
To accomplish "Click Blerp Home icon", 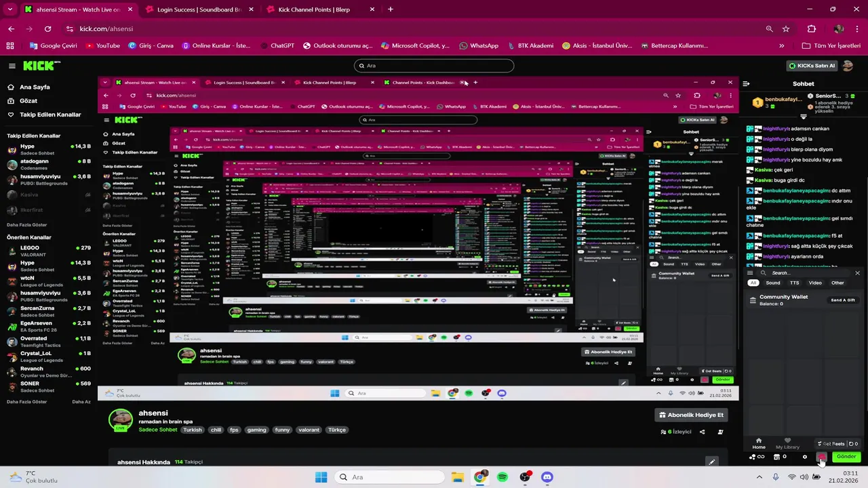I will pos(759,443).
